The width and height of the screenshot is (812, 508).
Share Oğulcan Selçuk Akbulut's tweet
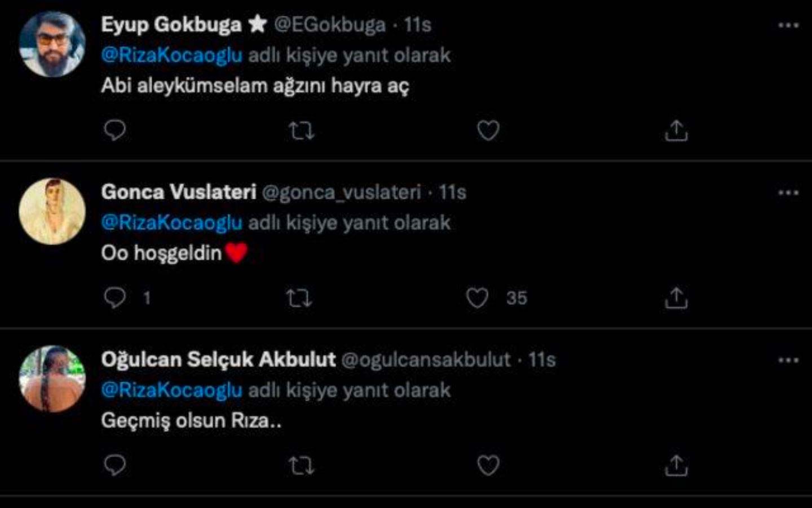pyautogui.click(x=676, y=465)
